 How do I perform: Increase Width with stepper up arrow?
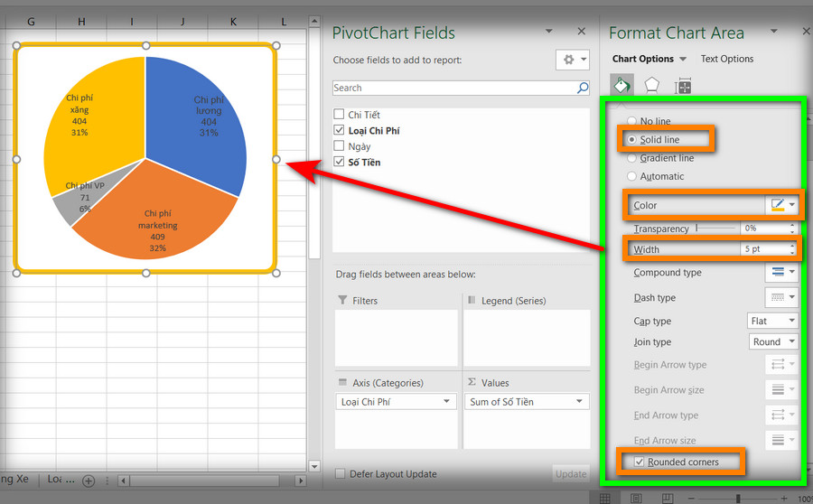pyautogui.click(x=792, y=246)
